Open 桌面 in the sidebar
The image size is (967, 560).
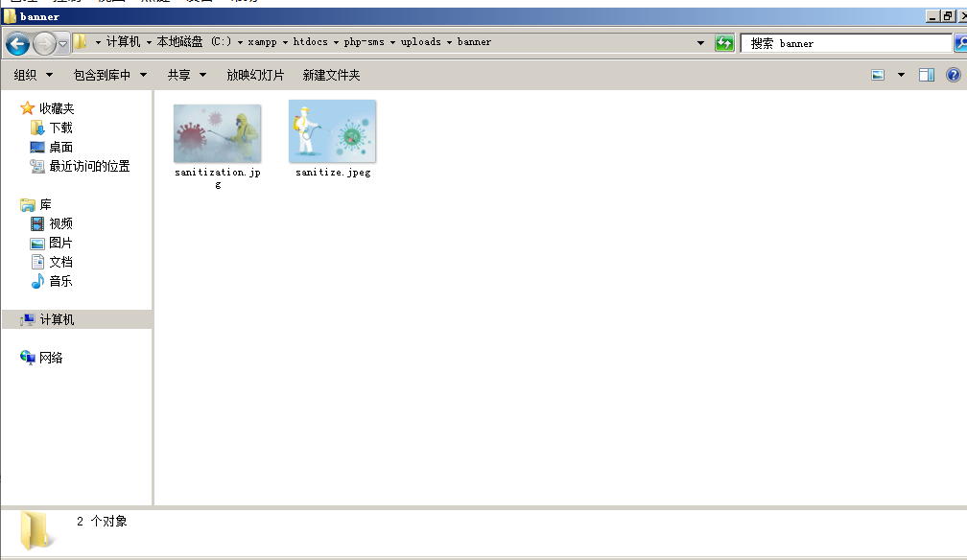61,147
